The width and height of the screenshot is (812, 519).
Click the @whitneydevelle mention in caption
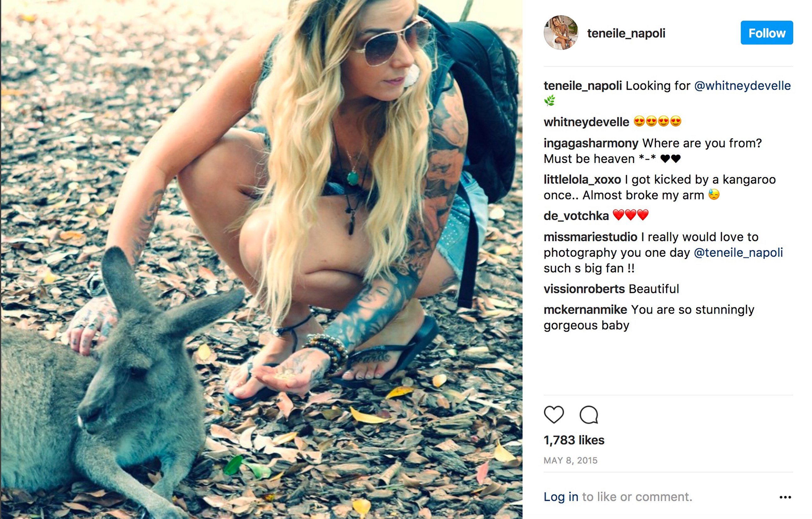click(742, 86)
